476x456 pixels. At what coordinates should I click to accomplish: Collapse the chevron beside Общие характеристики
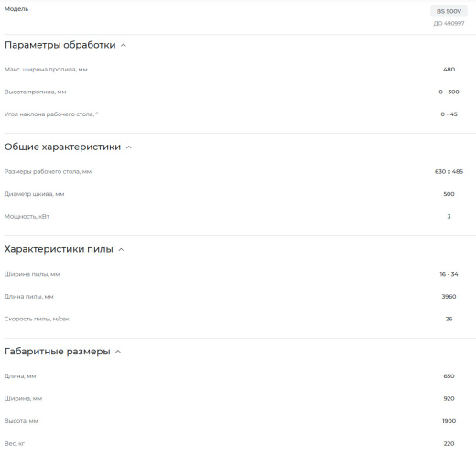129,147
